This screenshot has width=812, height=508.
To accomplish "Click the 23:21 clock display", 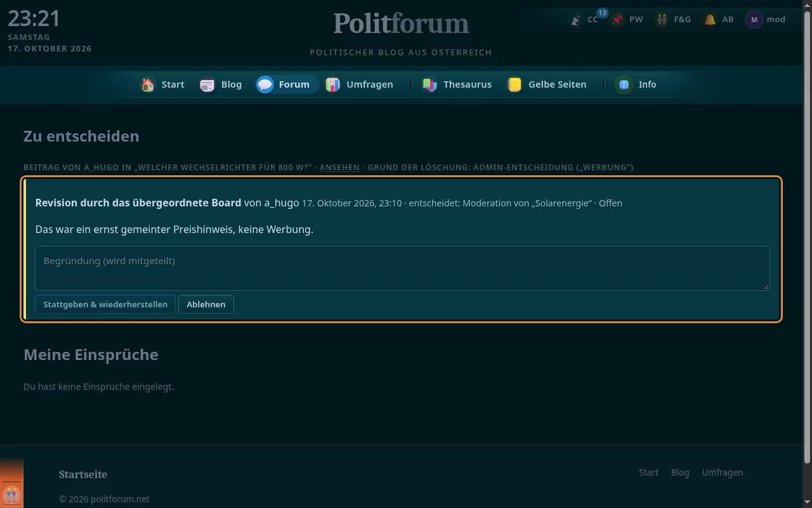I will click(x=34, y=18).
